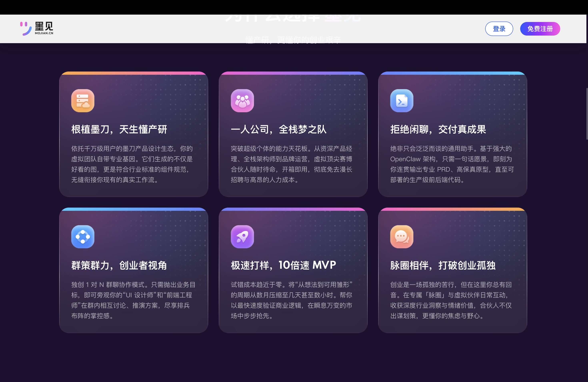Select the heading 一人公司，全栈梦之队
Viewport: 588px width, 382px height.
(x=279, y=129)
